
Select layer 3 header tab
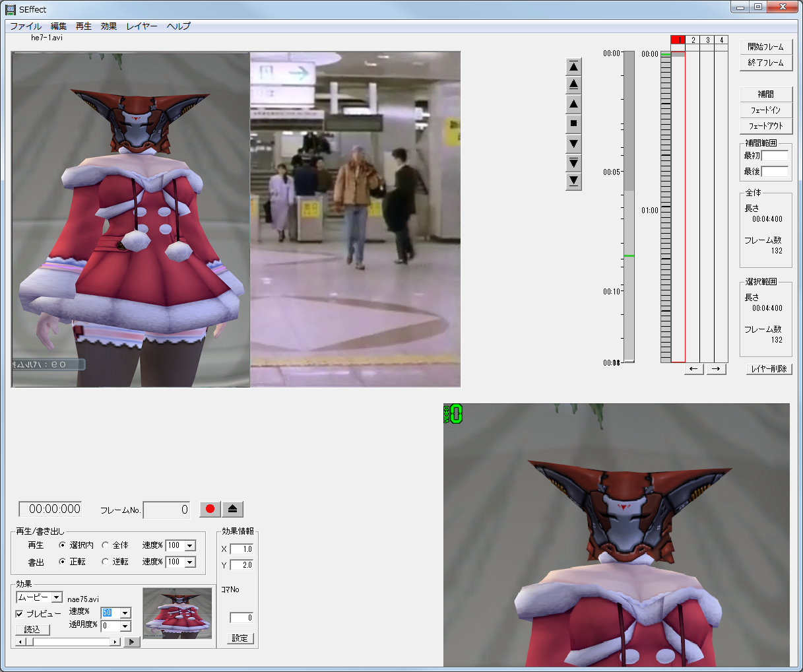coord(707,40)
